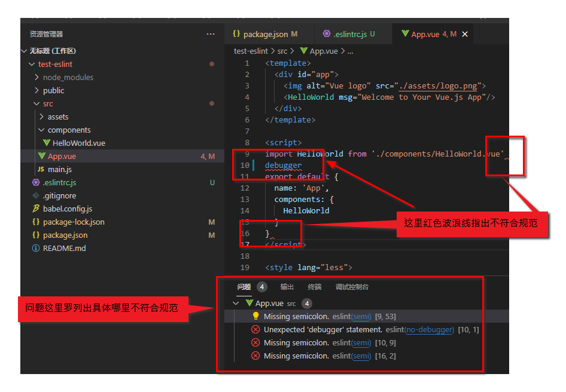Switch to .eslintrc.js editor tab
This screenshot has width=566, height=392.
pos(353,34)
